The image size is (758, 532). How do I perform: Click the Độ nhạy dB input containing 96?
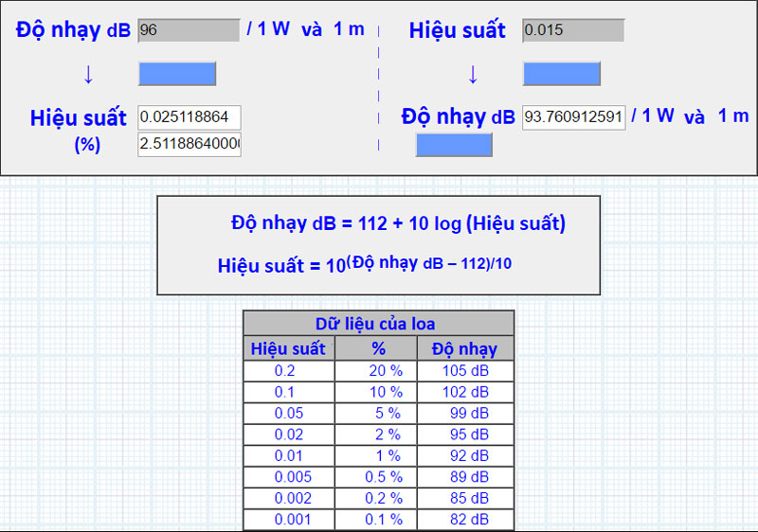click(x=189, y=29)
